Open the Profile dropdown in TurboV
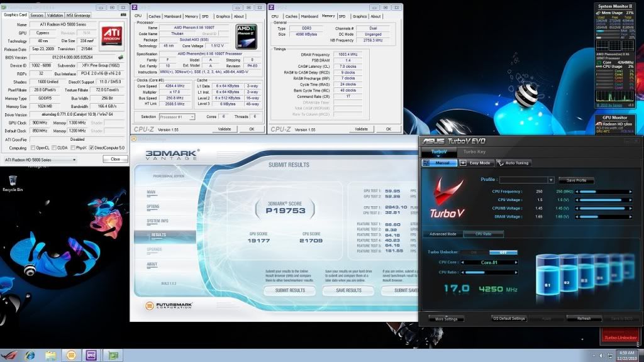 coord(551,180)
